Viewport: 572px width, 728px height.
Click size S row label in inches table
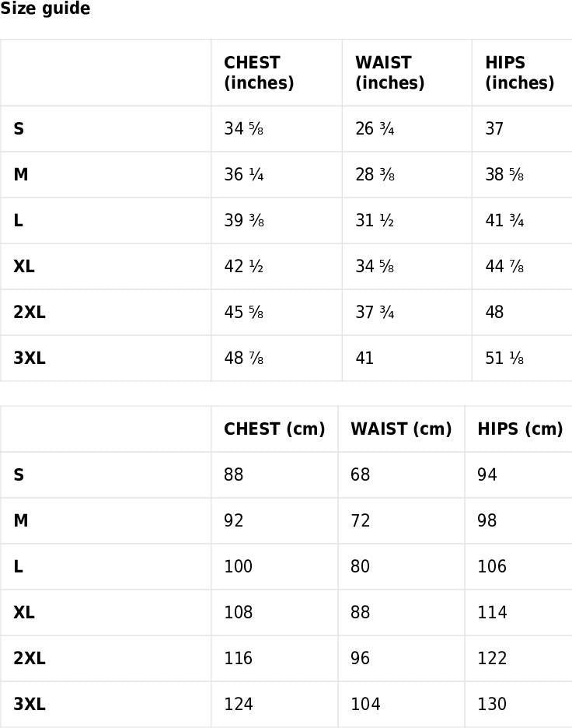click(19, 128)
